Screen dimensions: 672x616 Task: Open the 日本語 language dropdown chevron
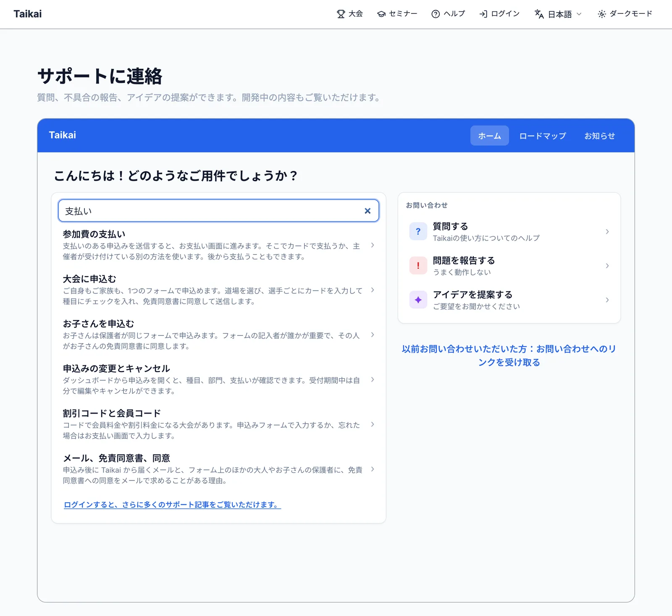click(579, 14)
